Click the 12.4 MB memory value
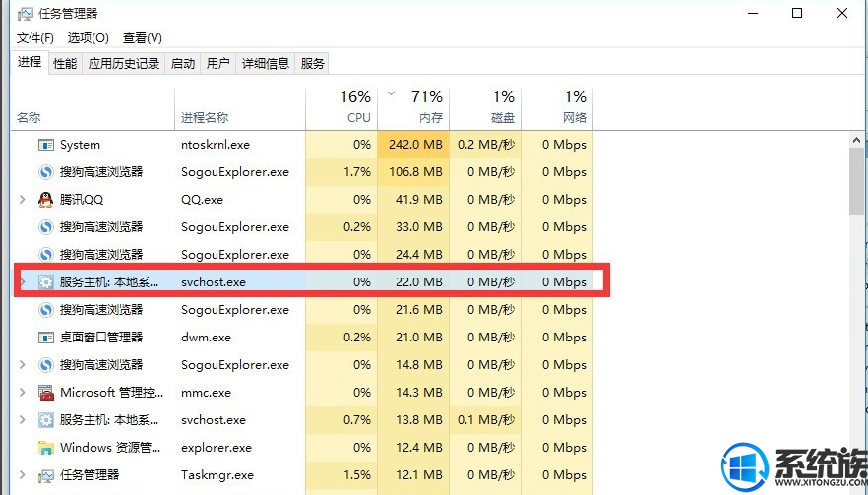This screenshot has height=495, width=868. tap(419, 448)
